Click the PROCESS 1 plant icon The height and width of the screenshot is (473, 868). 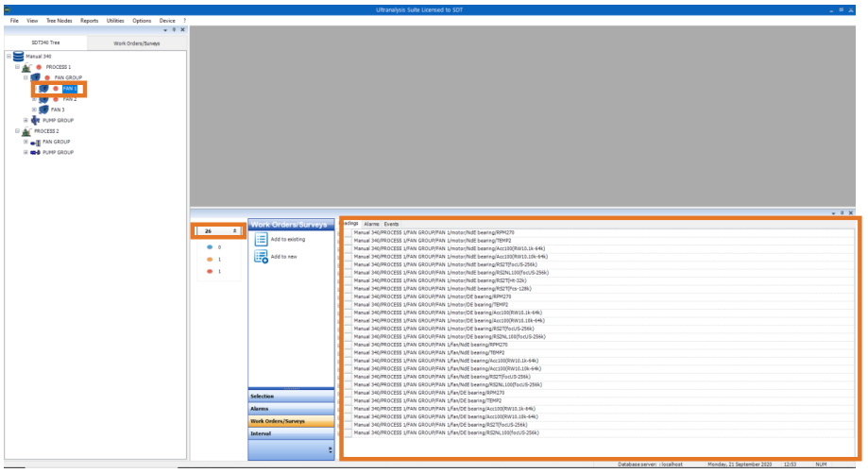click(26, 67)
